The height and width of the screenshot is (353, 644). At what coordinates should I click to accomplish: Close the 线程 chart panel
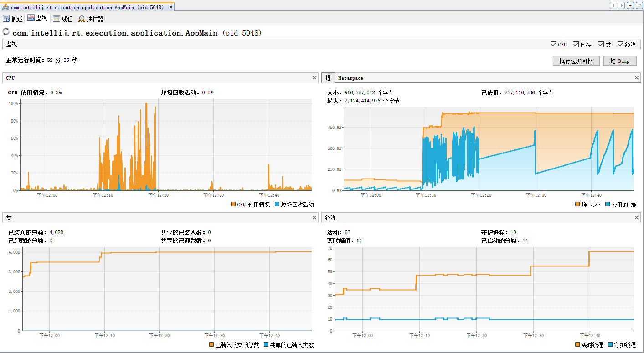point(637,218)
